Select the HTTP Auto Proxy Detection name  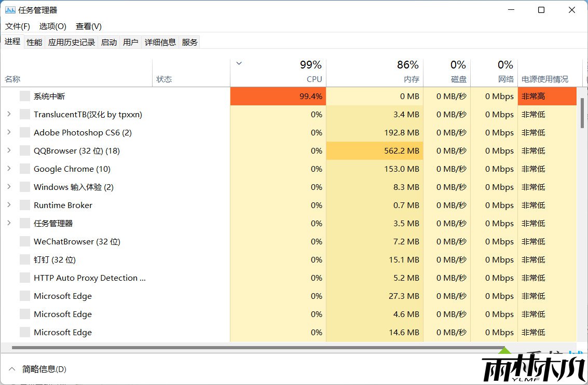coord(90,278)
